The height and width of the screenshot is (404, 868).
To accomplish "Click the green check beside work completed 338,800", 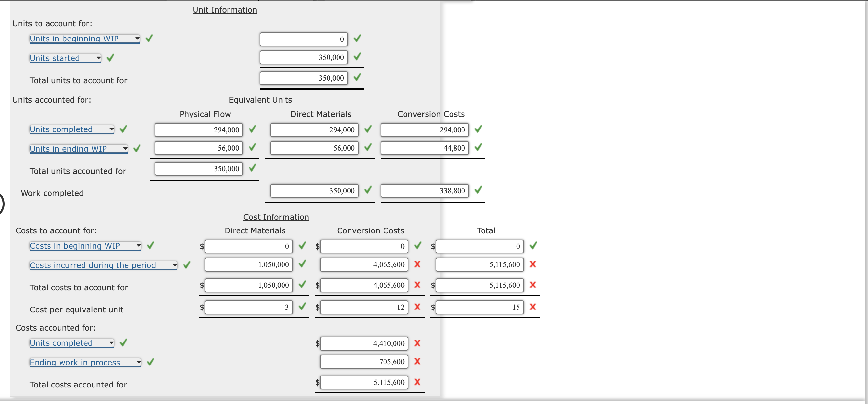I will pyautogui.click(x=478, y=190).
